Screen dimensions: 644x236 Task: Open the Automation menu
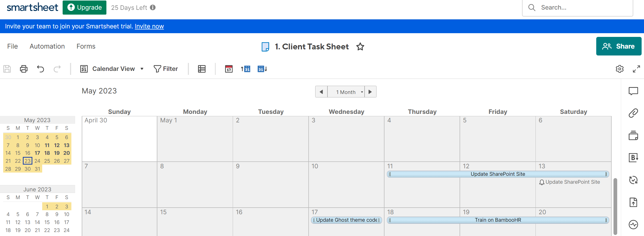tap(47, 46)
